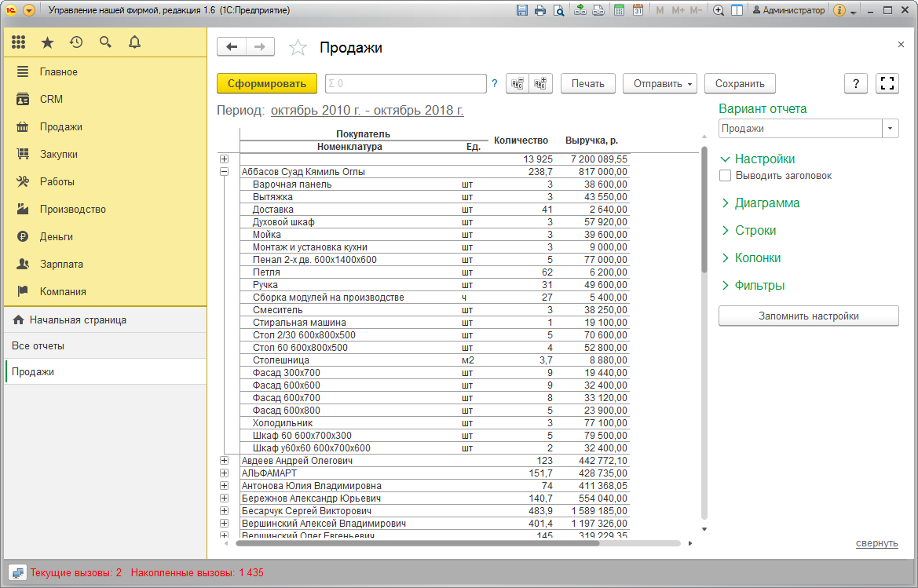Image resolution: width=918 pixels, height=588 pixels.
Task: Open the History clock icon
Action: [76, 42]
